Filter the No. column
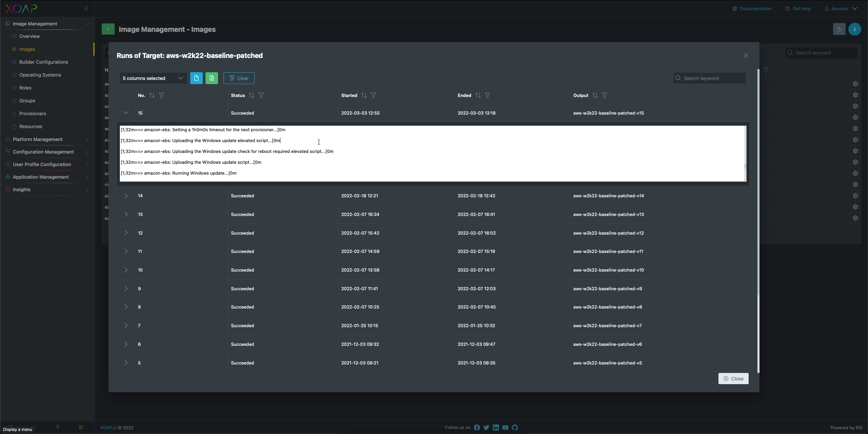 pyautogui.click(x=162, y=96)
